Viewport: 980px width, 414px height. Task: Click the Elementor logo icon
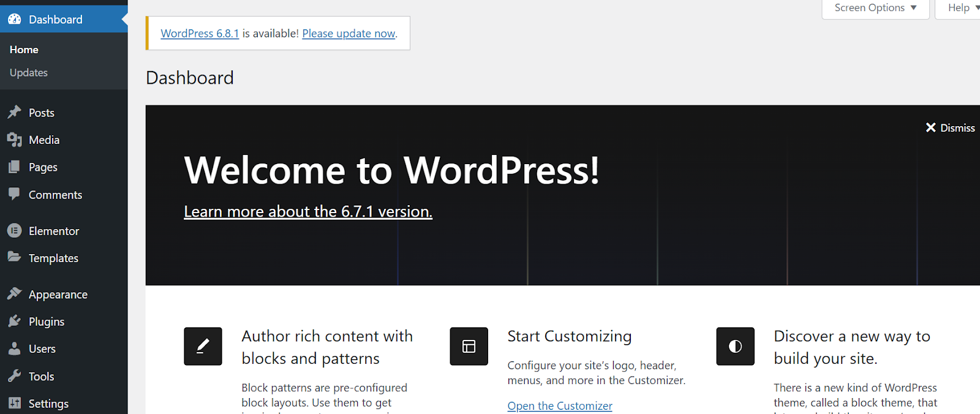(x=15, y=231)
